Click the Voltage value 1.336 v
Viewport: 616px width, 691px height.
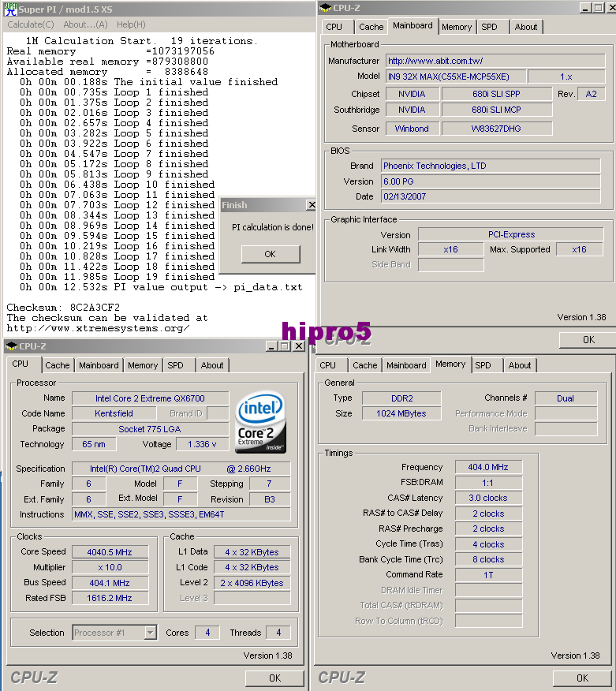(x=202, y=444)
